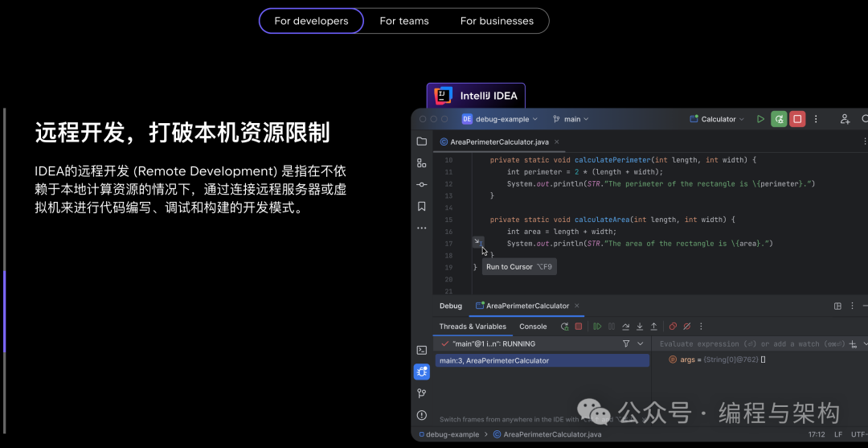Expand the threads dropdown chevron
Image resolution: width=868 pixels, height=448 pixels.
[641, 344]
